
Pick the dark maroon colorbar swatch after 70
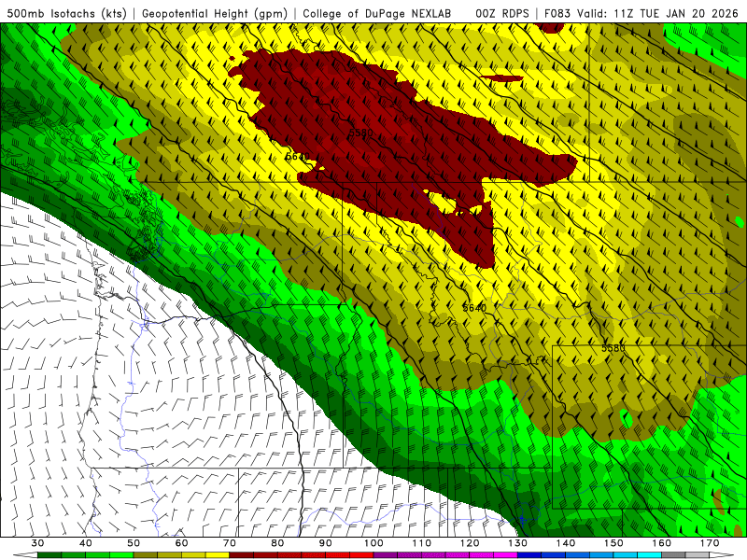coord(242,555)
